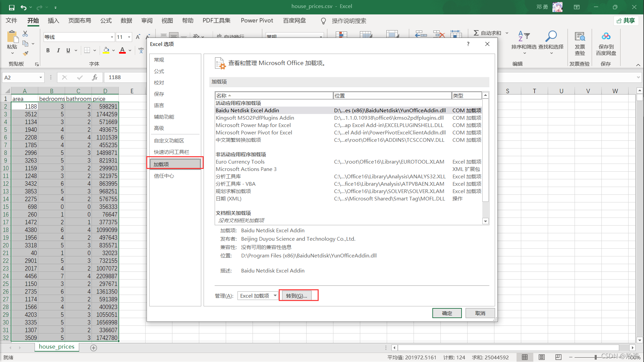Switch to the 公式 Formulas ribbon tab
This screenshot has width=644, height=362.
[x=106, y=21]
